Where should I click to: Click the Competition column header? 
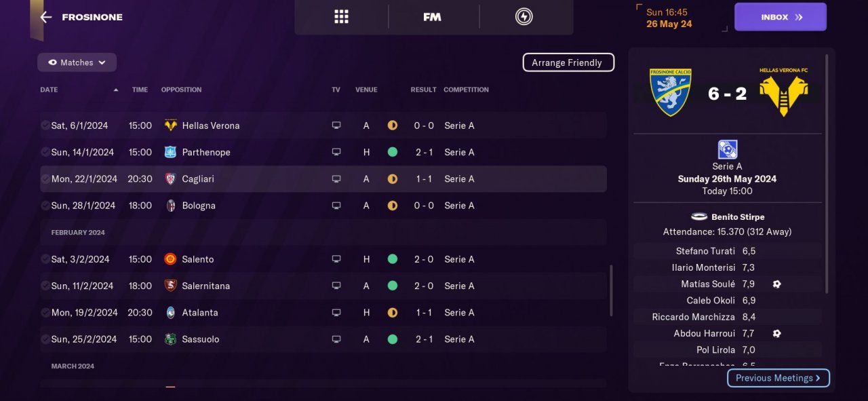coord(466,90)
